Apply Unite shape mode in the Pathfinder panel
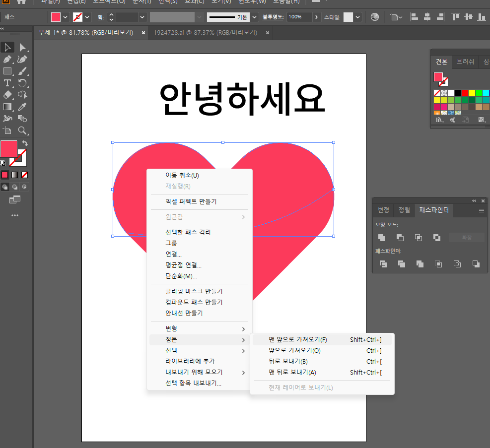 pos(382,238)
